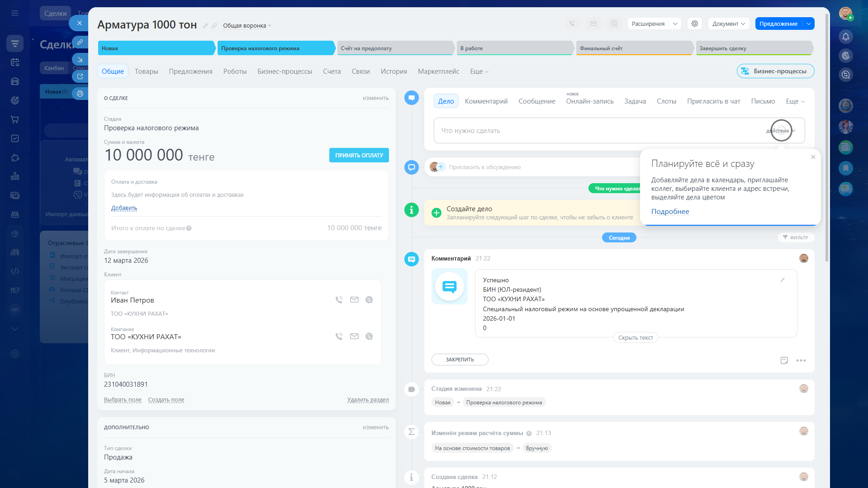
Task: Open the Документ dropdown
Action: [728, 24]
